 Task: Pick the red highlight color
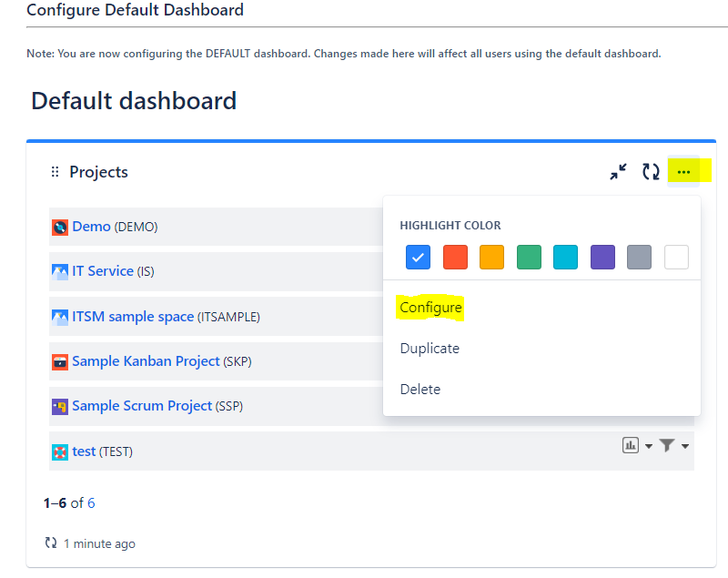point(455,258)
